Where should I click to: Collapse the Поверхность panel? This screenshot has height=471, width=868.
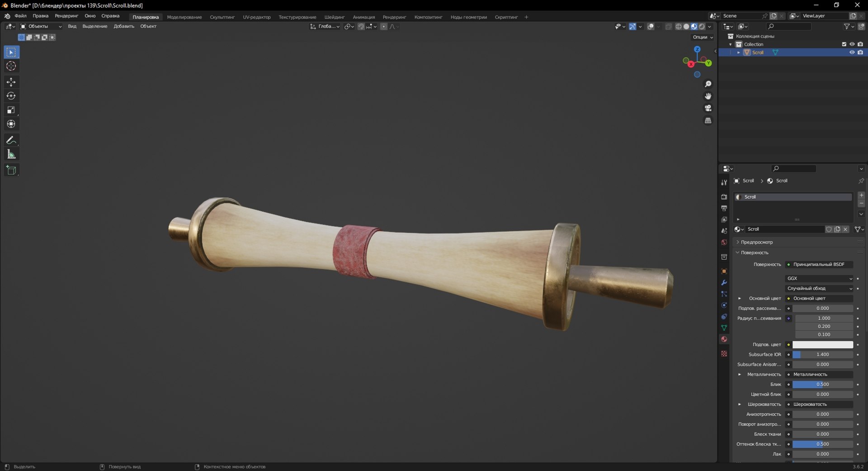point(754,252)
